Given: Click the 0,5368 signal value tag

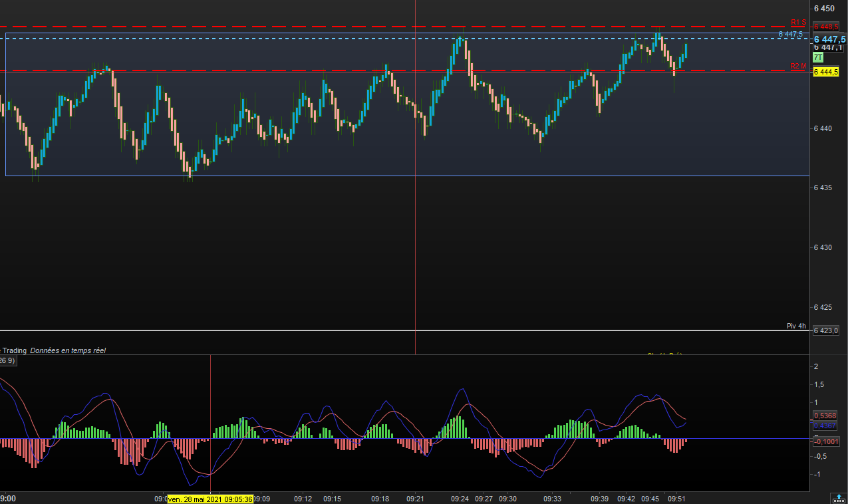Looking at the screenshot, I should pos(825,416).
